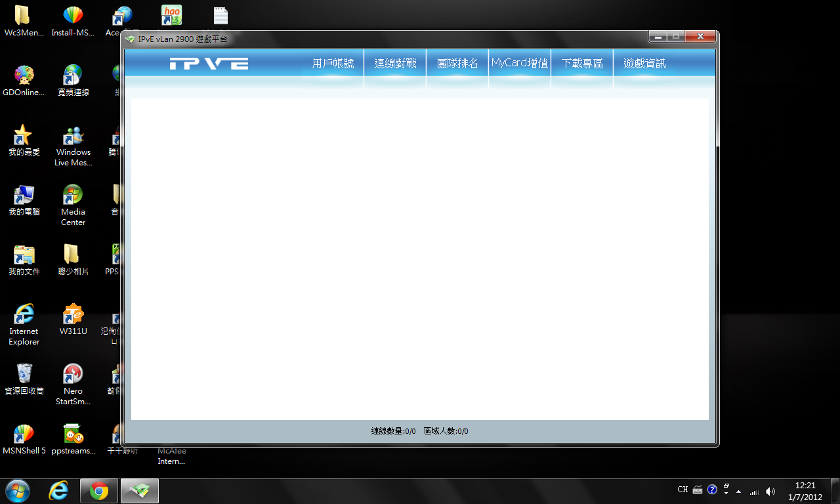Viewport: 840px width, 504px height.
Task: Select the W311U desktop shortcut
Action: 73,320
